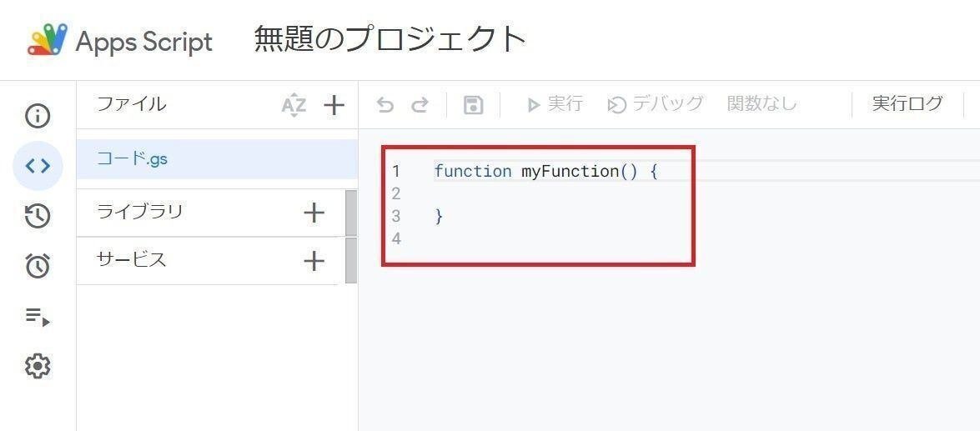The image size is (980, 431).
Task: Add a library with plus button
Action: [314, 213]
